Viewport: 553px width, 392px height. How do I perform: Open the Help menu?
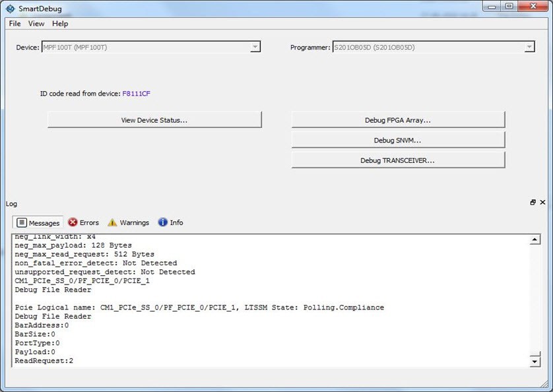point(60,24)
